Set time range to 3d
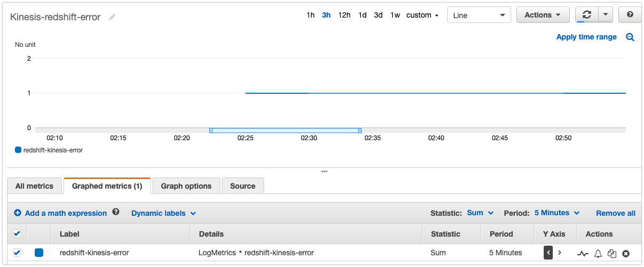This screenshot has height=267, width=644. point(378,15)
